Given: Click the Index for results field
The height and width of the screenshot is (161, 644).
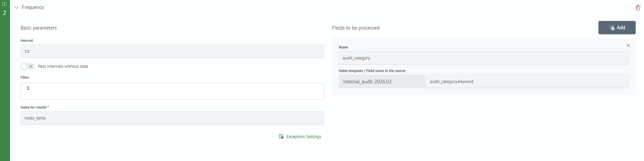Looking at the screenshot, I should point(172,118).
